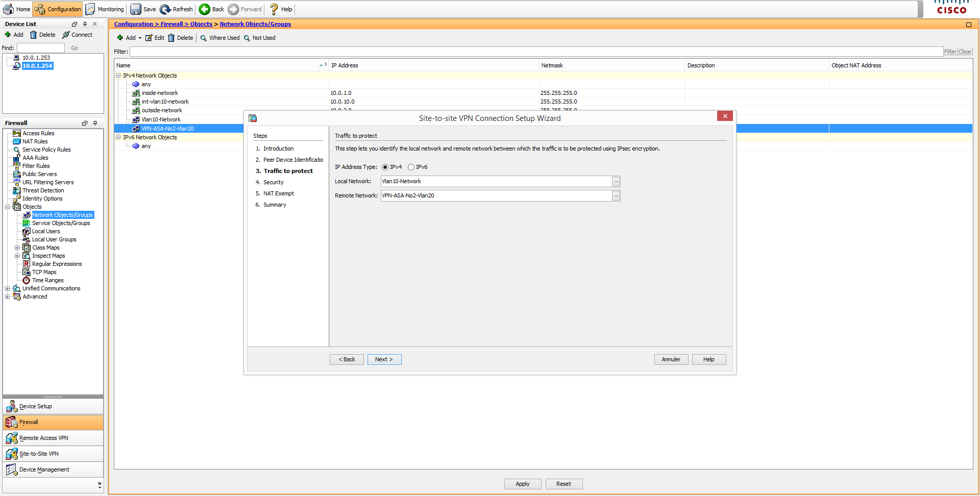Select device 10.0.1.253
Image resolution: width=980 pixels, height=496 pixels.
36,58
